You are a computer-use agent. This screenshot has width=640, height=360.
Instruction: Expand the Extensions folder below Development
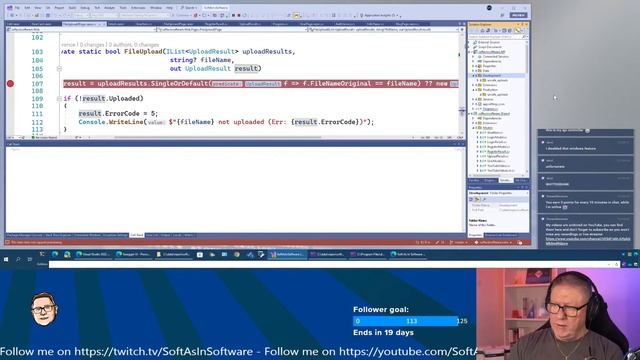pos(473,85)
